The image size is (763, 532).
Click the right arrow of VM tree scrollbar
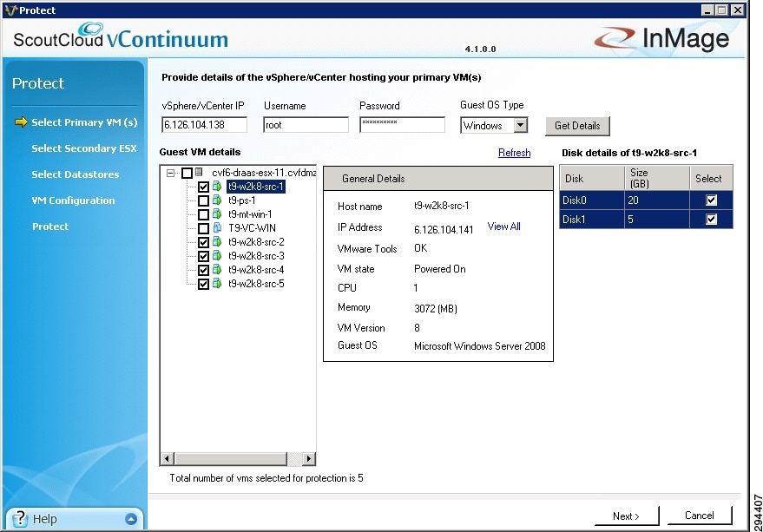coord(308,458)
